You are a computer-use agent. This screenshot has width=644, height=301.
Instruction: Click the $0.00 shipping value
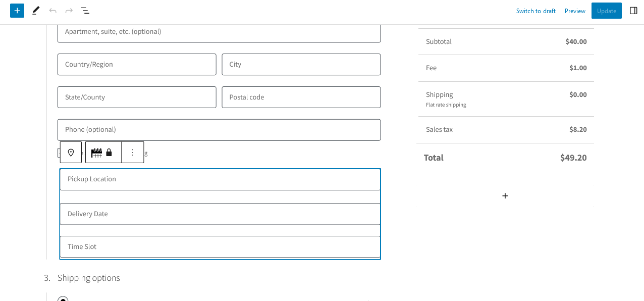point(578,94)
